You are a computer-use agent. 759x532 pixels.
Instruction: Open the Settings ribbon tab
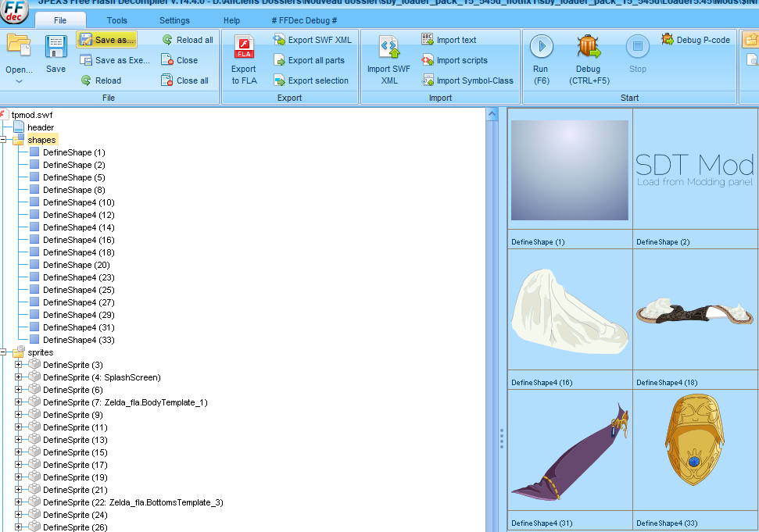tap(174, 20)
